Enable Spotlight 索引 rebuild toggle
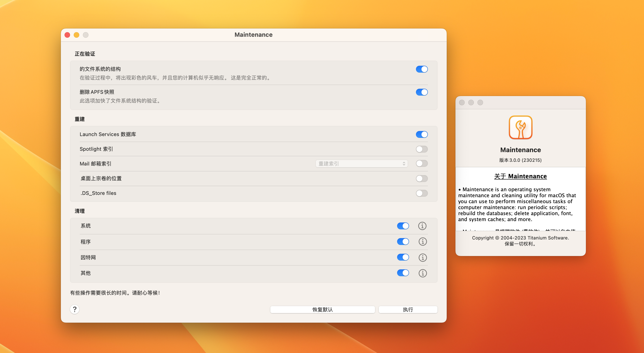The image size is (644, 353). coord(422,149)
